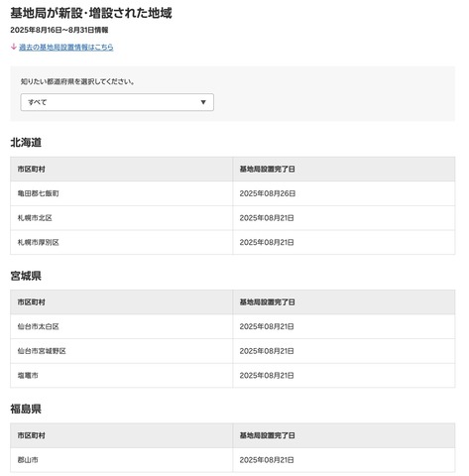
Task: Click 基地局設置完了日 header in Miyagi table
Action: point(344,302)
